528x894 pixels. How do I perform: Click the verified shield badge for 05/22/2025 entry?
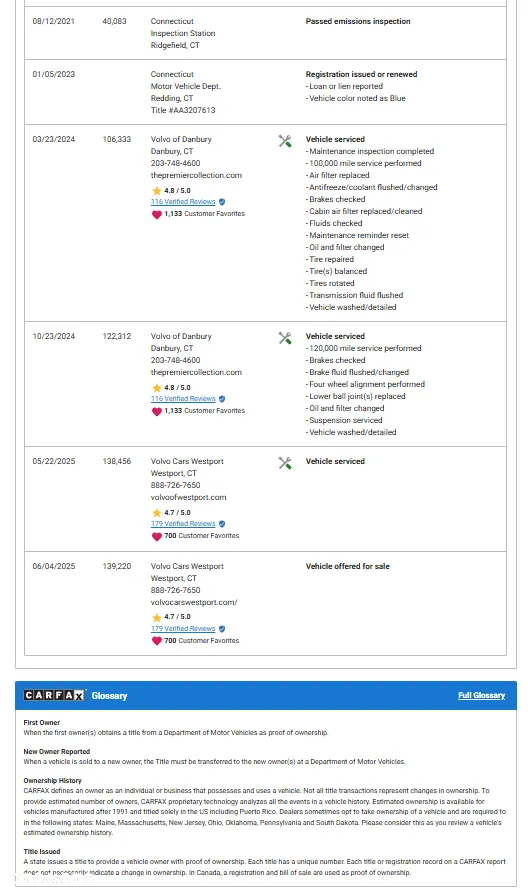(x=222, y=524)
